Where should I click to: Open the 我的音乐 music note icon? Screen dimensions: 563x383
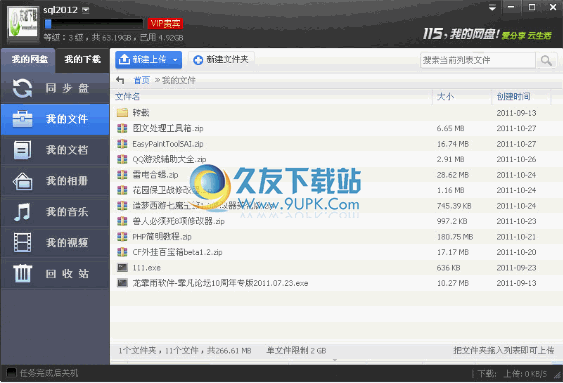[22, 212]
